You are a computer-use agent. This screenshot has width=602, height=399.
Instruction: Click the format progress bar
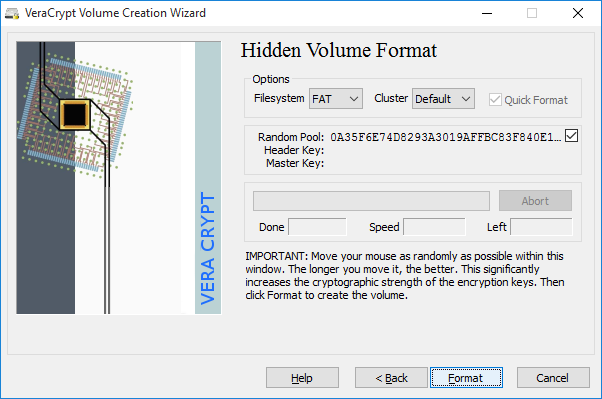coord(371,201)
